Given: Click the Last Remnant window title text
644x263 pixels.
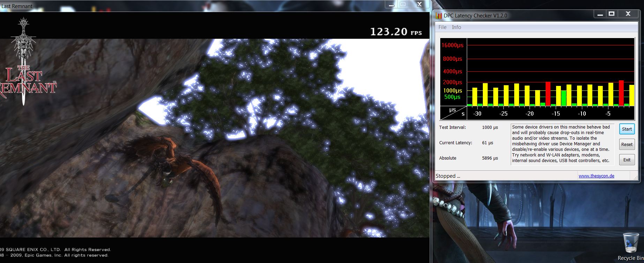Looking at the screenshot, I should coord(17,6).
